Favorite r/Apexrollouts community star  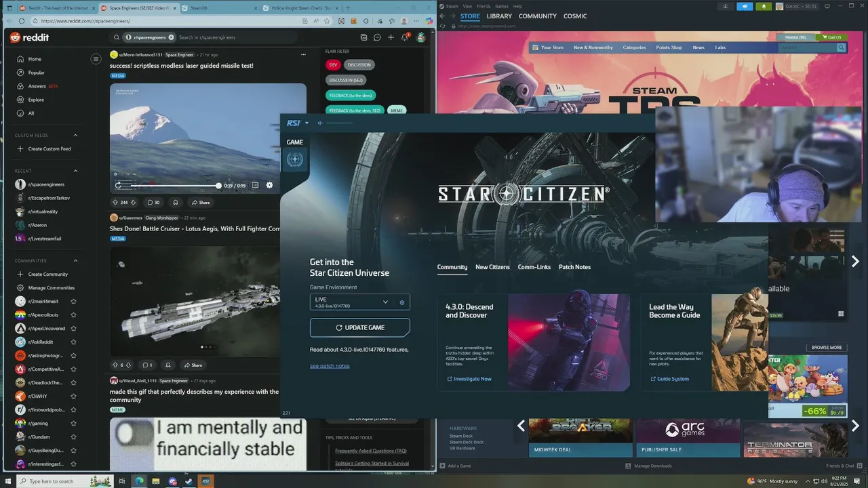(73, 314)
